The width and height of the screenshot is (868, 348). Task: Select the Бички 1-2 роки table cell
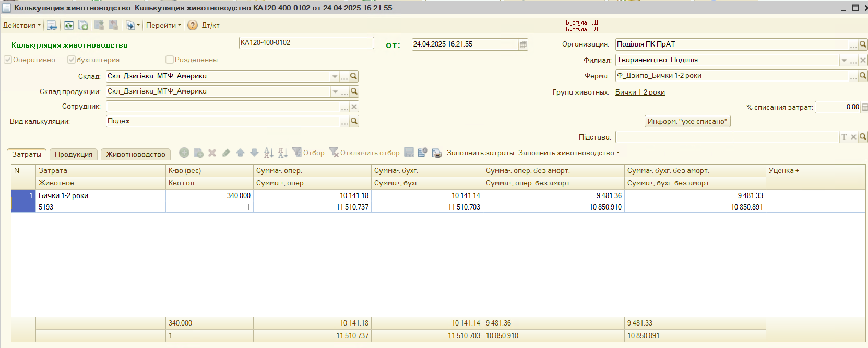pyautogui.click(x=101, y=195)
